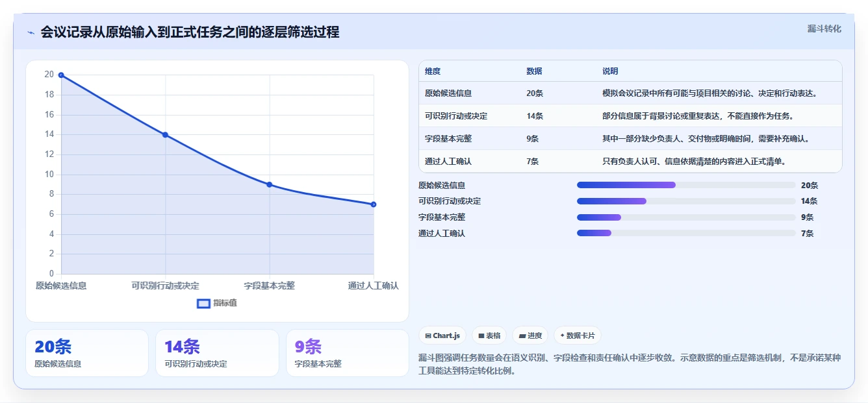
Task: Click the chart data point at 字段基本完整
Action: point(269,185)
